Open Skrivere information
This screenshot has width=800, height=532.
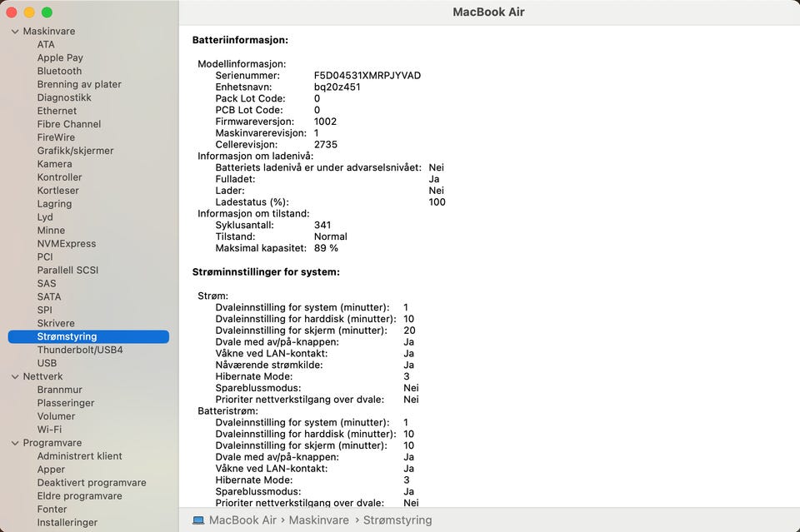click(56, 322)
